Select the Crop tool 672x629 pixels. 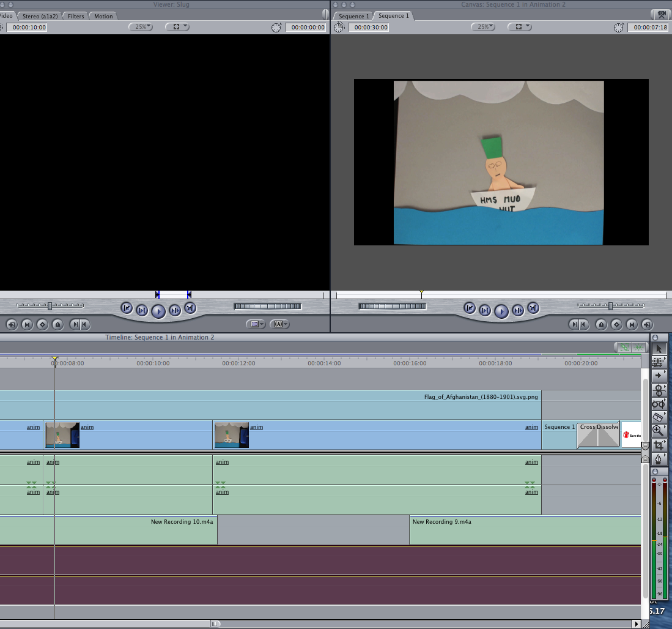coord(659,445)
